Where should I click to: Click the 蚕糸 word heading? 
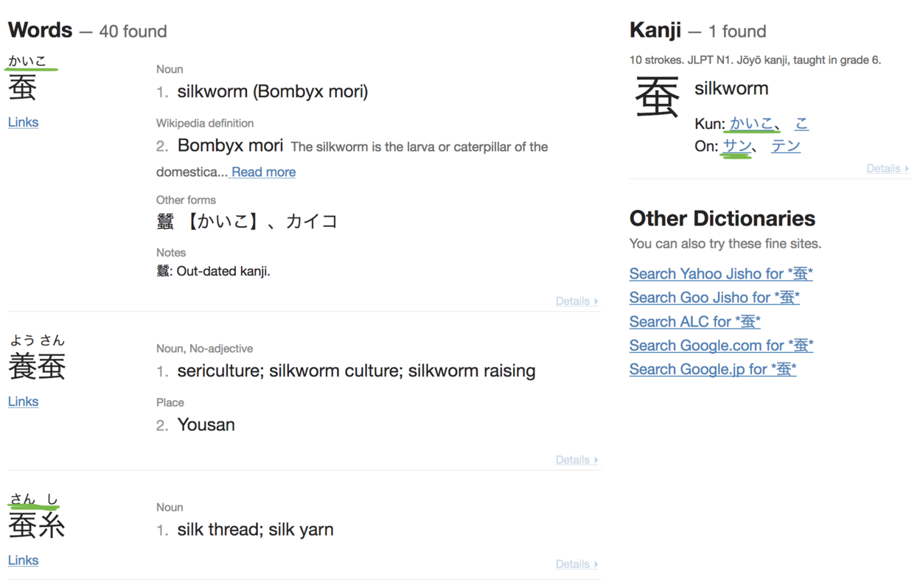[37, 525]
